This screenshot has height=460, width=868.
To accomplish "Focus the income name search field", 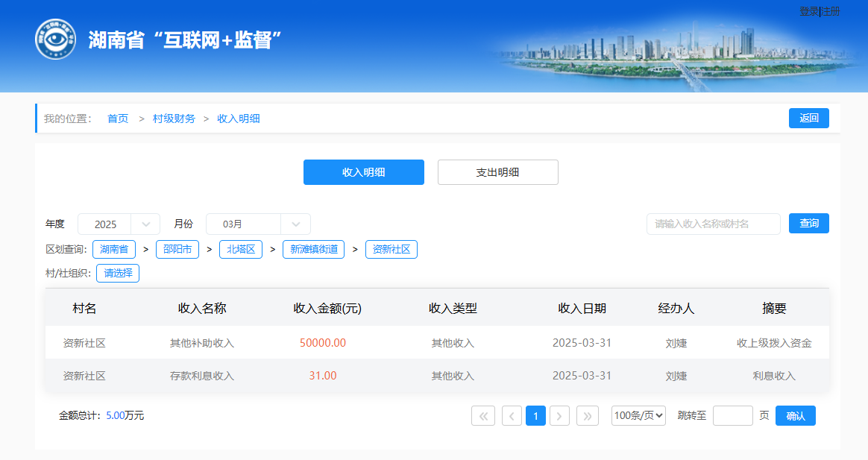I will (x=714, y=224).
